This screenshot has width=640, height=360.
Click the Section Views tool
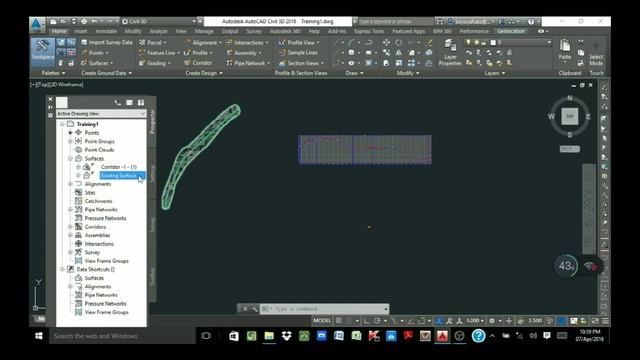[301, 63]
